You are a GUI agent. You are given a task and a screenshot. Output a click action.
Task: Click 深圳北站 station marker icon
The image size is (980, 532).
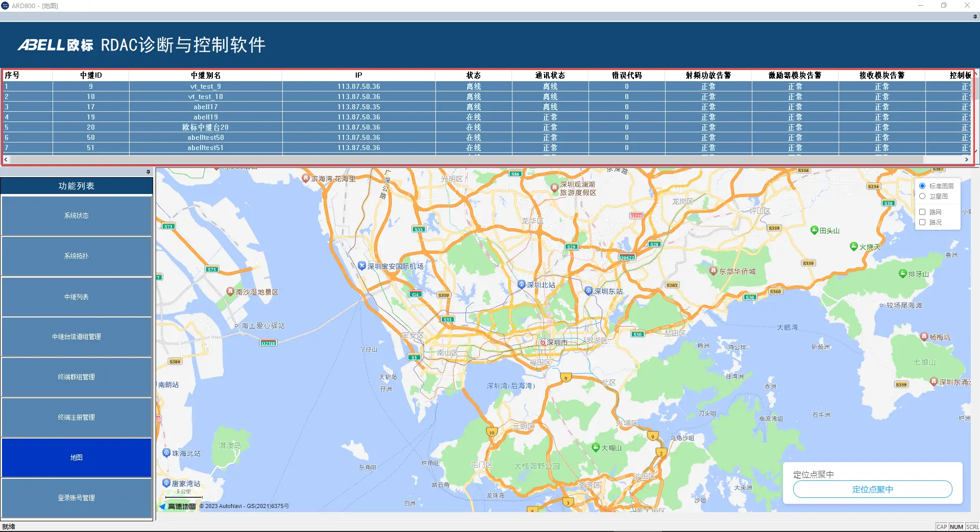pyautogui.click(x=521, y=284)
